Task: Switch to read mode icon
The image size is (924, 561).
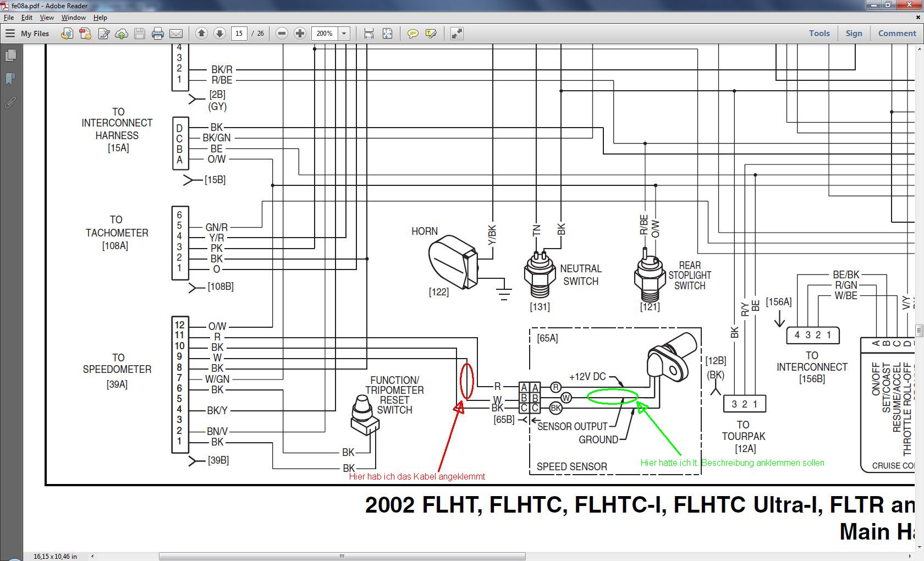Action: [x=457, y=34]
